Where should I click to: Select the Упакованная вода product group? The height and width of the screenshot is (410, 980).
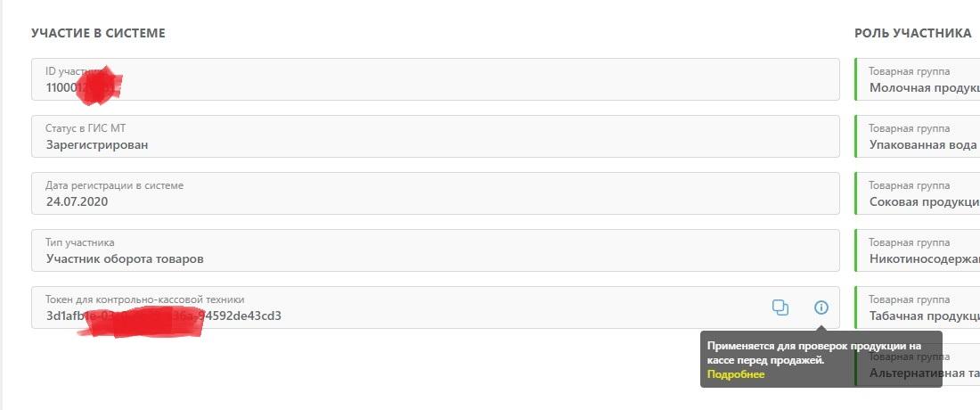(x=918, y=136)
